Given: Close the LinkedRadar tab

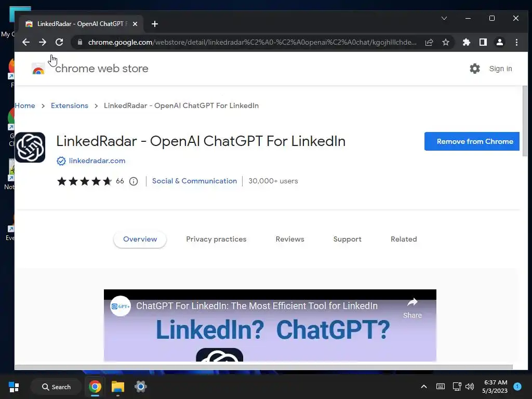Looking at the screenshot, I should [x=135, y=24].
